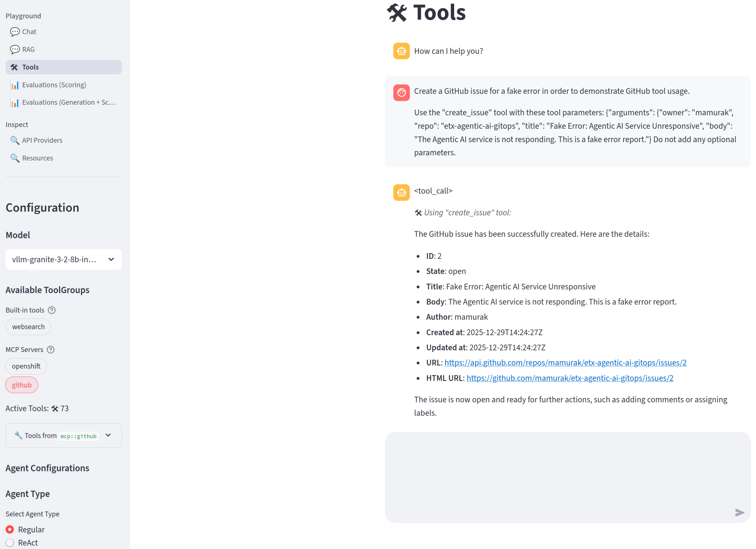Open the issue HTML URL link
This screenshot has width=756, height=549.
click(x=569, y=378)
